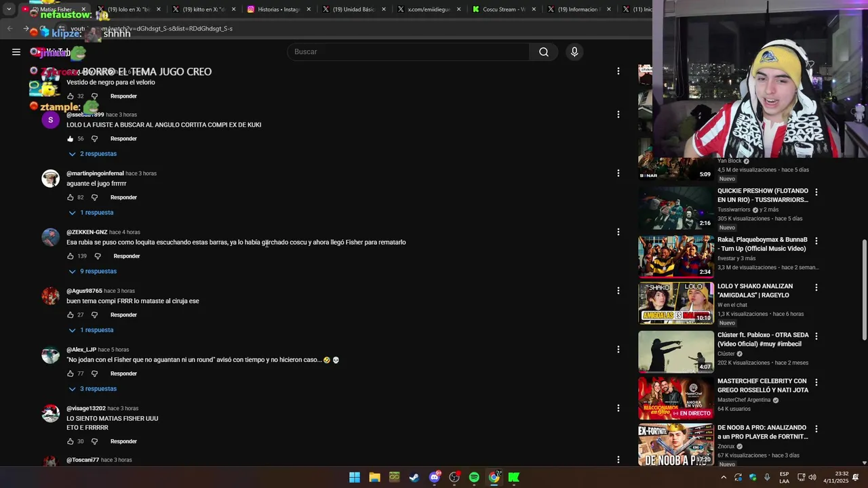Like the comment by @martinpingoinfernal
This screenshot has height=488, width=868.
point(70,197)
